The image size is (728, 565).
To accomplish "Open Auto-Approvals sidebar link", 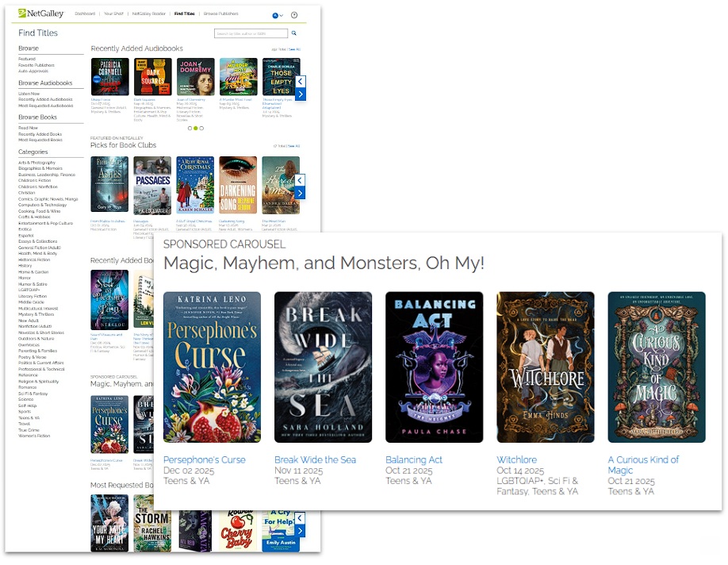I will (33, 71).
